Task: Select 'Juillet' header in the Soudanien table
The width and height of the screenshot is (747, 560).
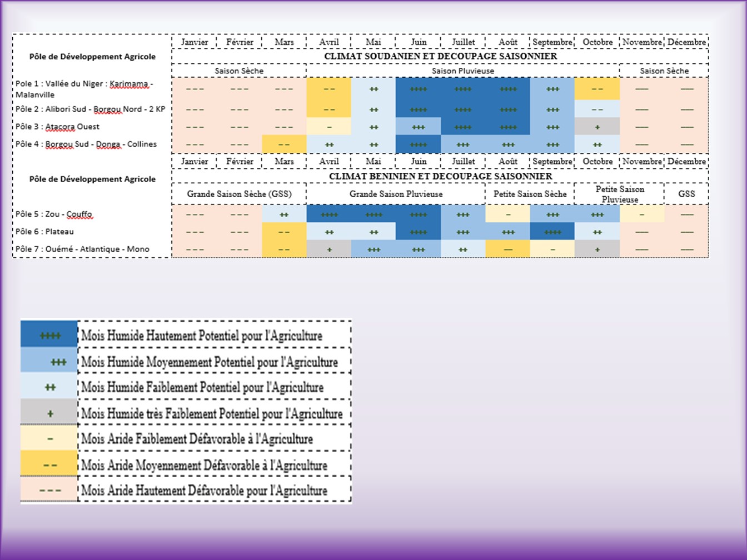Action: pyautogui.click(x=463, y=42)
